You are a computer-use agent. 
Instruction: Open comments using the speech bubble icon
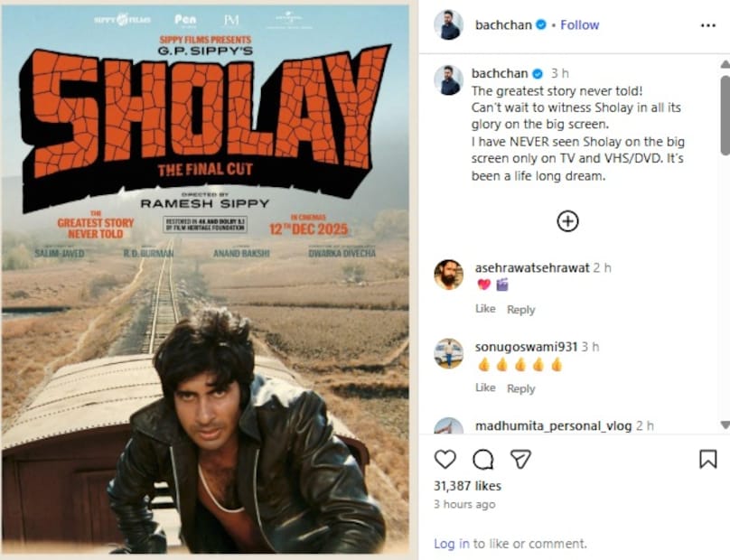click(482, 460)
